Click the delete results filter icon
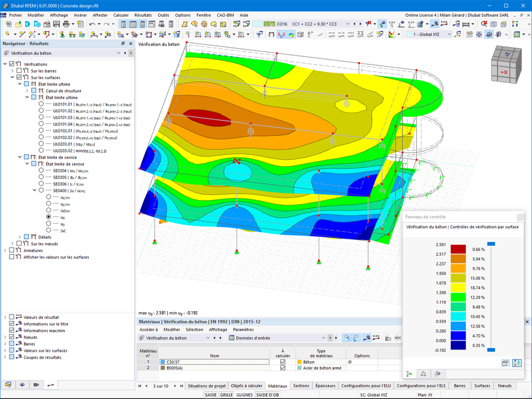Screen dimensions: 532x399 tap(368, 24)
